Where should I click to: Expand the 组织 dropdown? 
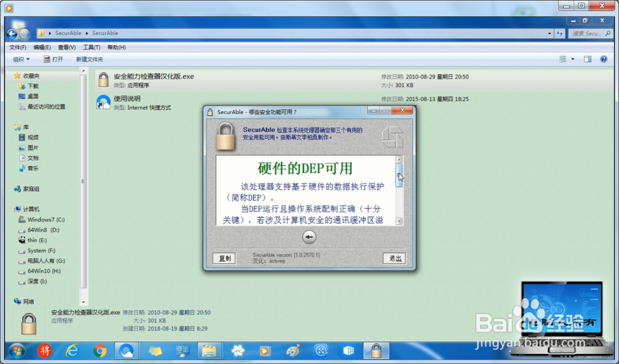[21, 59]
